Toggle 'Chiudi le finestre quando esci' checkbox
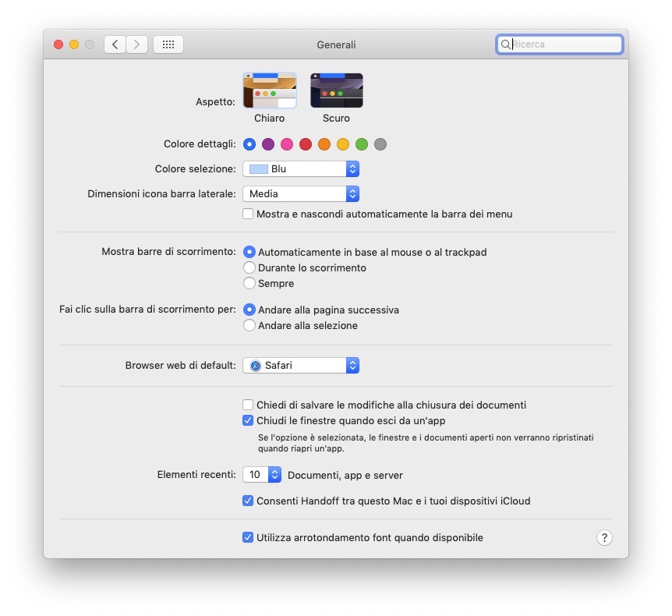 click(248, 420)
